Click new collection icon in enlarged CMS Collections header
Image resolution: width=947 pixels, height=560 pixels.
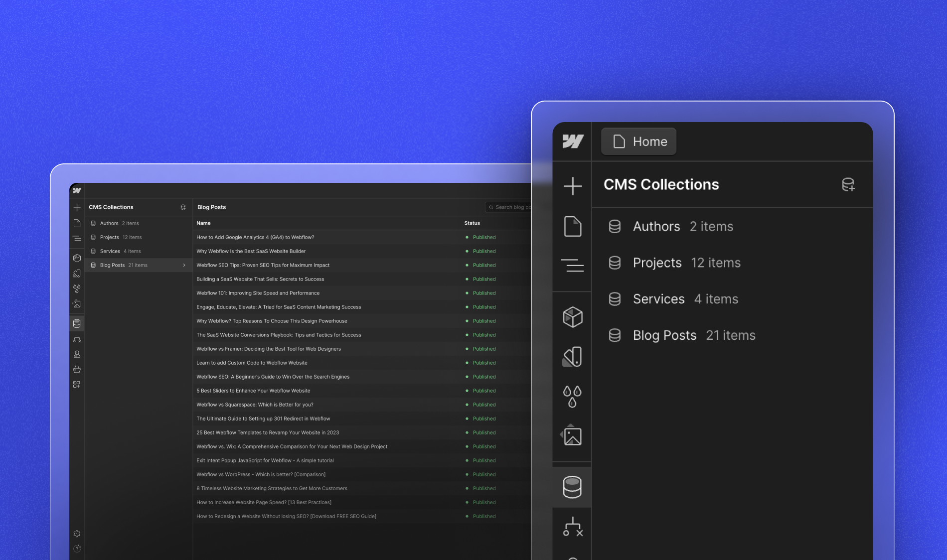(848, 185)
